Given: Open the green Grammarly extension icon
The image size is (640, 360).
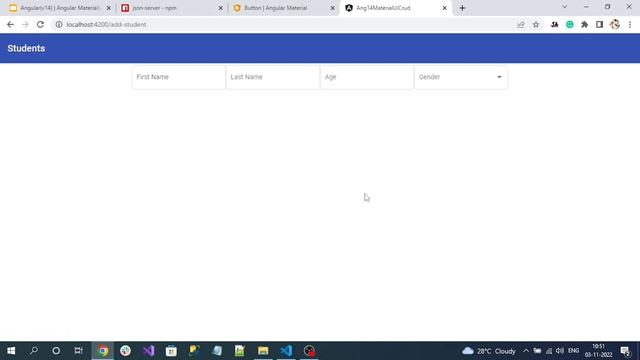Looking at the screenshot, I should 569,24.
